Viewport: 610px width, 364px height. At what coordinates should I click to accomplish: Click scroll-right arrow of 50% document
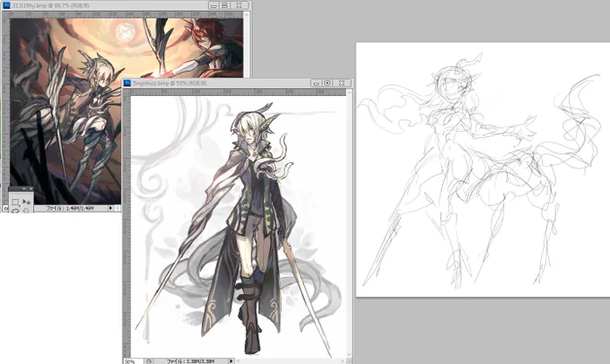[343, 361]
